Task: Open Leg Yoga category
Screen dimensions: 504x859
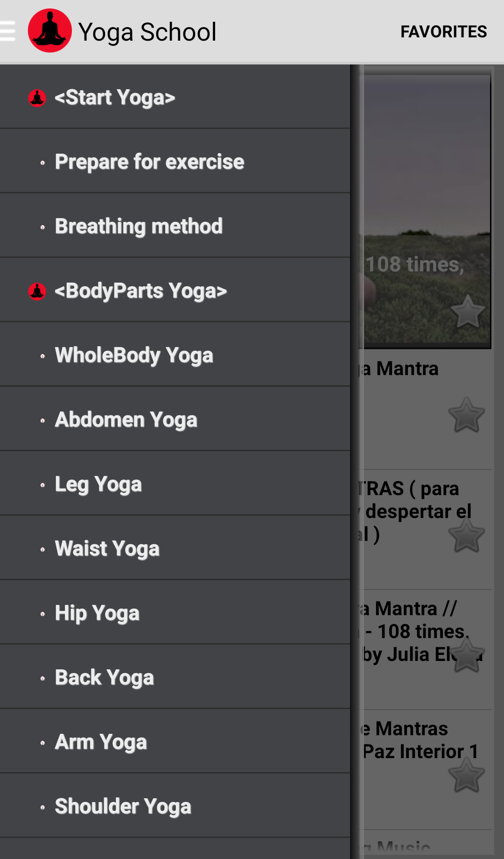Action: [x=98, y=484]
